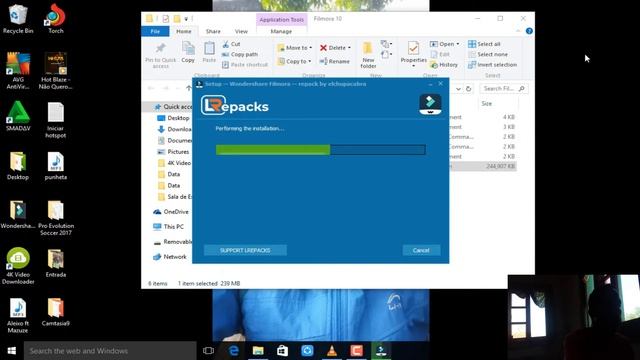Click Pin to Quick access in Explorer ribbon

[x=160, y=55]
